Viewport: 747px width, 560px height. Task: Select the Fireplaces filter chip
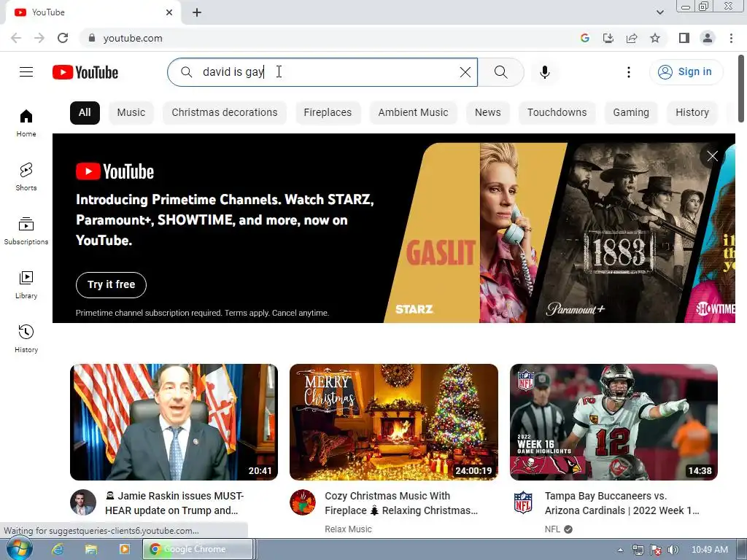(x=328, y=112)
